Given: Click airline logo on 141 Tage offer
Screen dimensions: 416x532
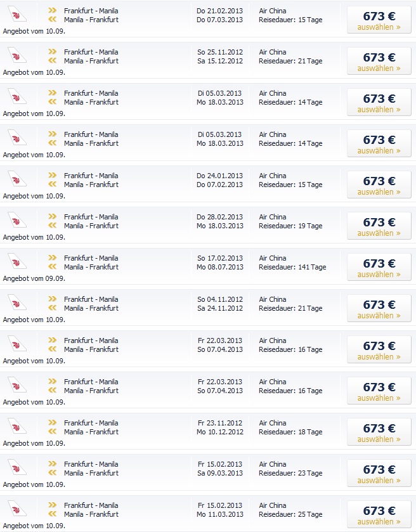Looking at the screenshot, I should (x=16, y=261).
